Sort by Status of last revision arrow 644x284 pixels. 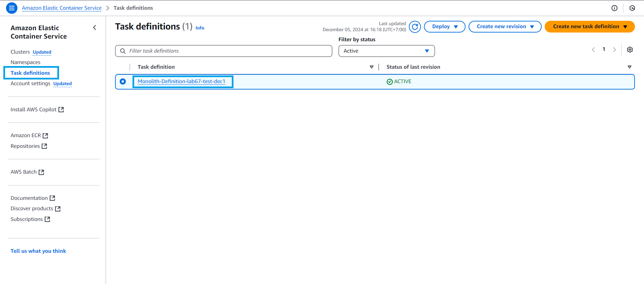tap(630, 67)
